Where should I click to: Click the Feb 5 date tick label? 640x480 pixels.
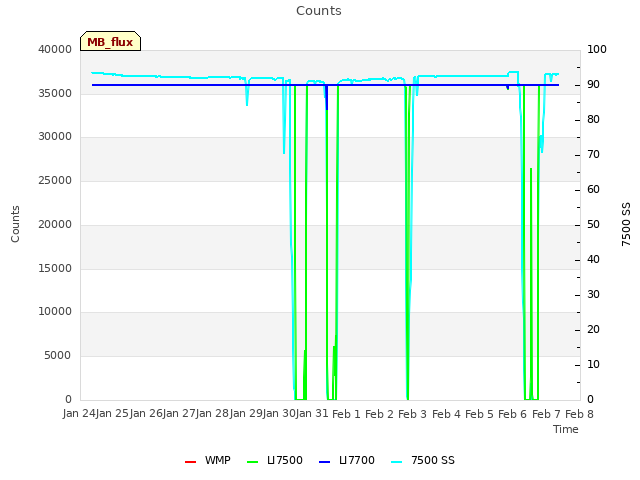click(480, 414)
